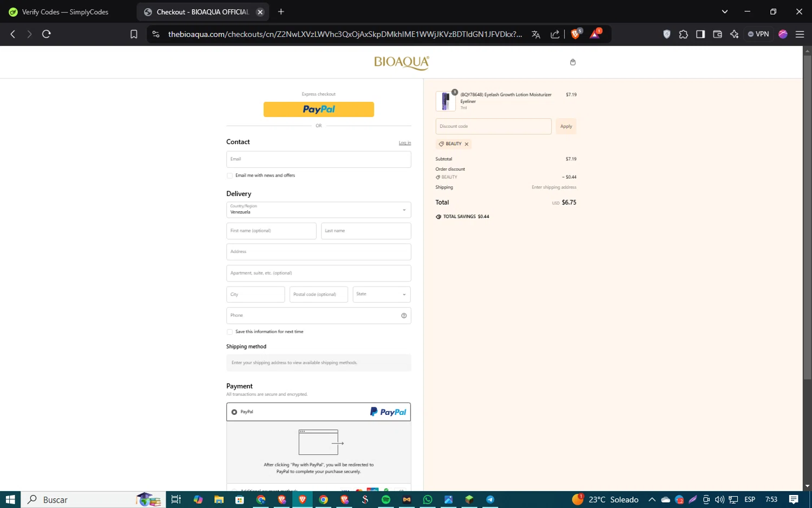Toggle the browser sidebar panel icon

pos(700,34)
